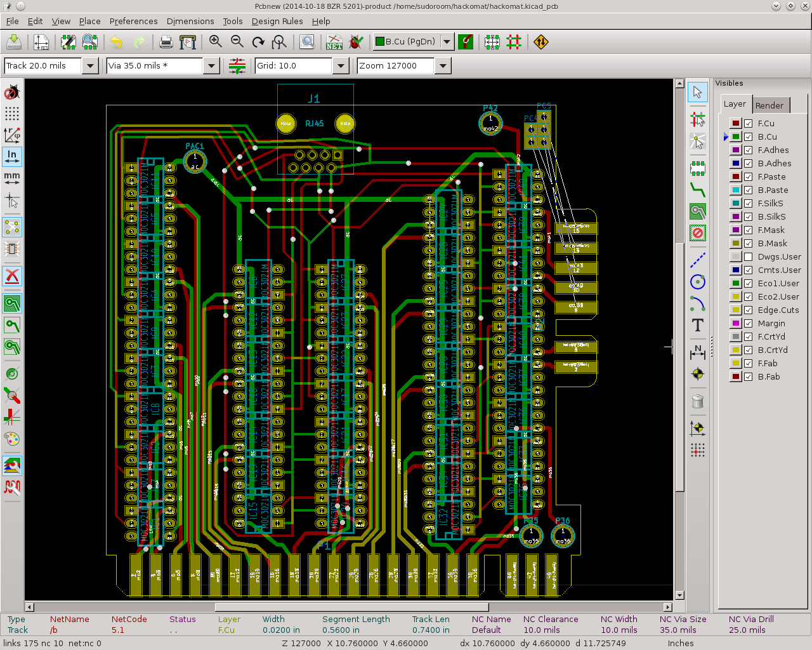Select the Add tracks and vias tool
The width and height of the screenshot is (812, 650).
(x=698, y=190)
